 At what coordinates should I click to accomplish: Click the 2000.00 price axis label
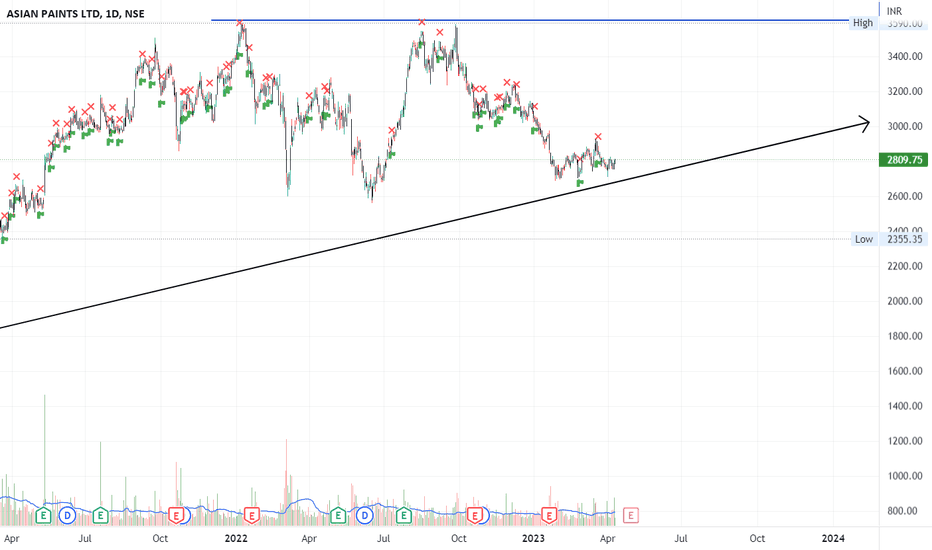[905, 301]
